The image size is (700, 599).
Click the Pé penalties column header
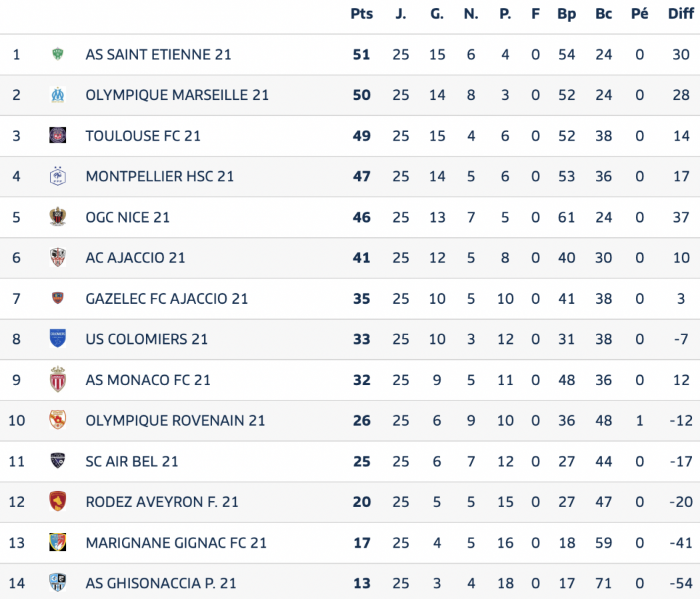(639, 13)
